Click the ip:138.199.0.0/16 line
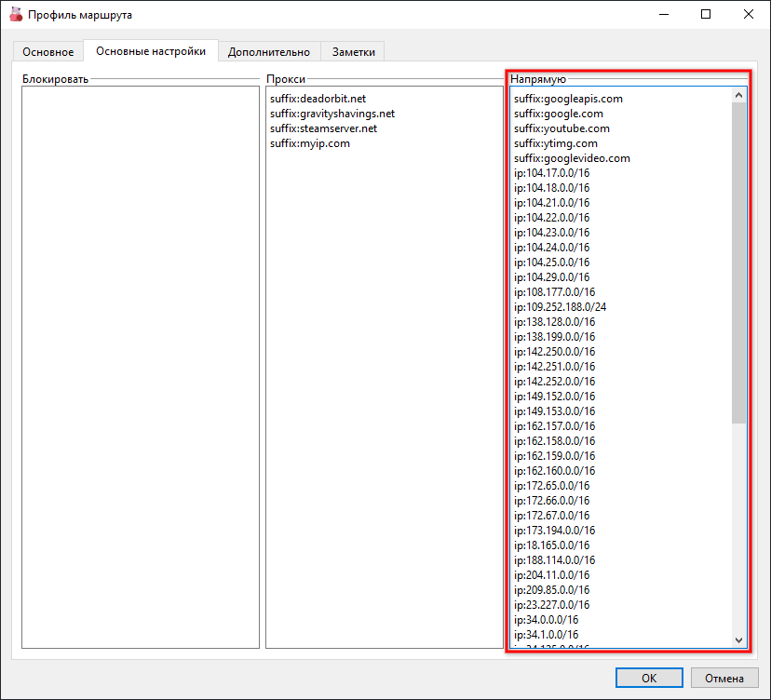This screenshot has width=771, height=700. (x=555, y=337)
